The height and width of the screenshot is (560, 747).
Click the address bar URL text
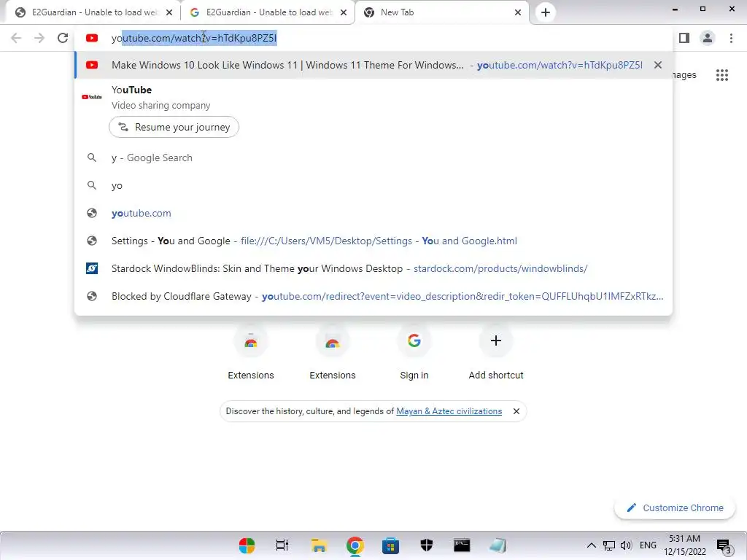tap(194, 38)
